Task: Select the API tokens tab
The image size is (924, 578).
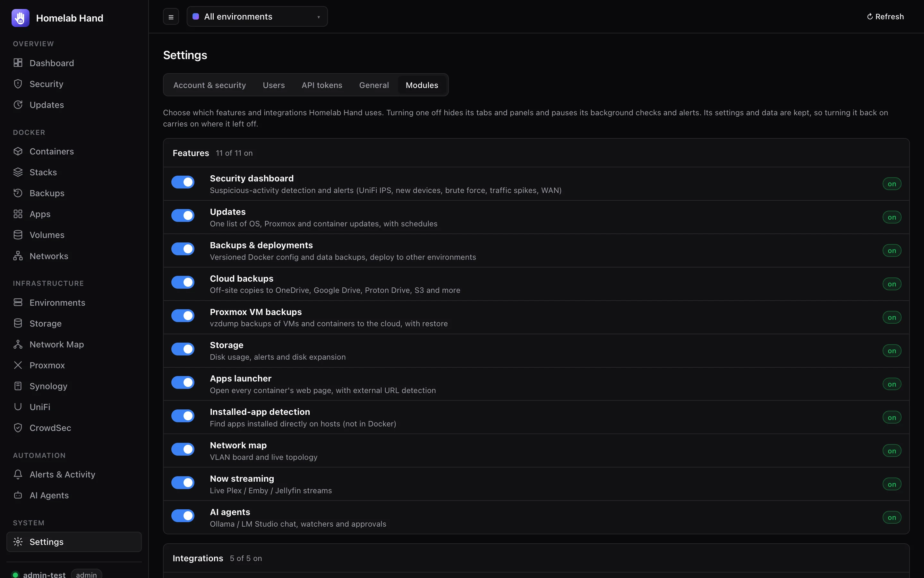Action: 322,85
